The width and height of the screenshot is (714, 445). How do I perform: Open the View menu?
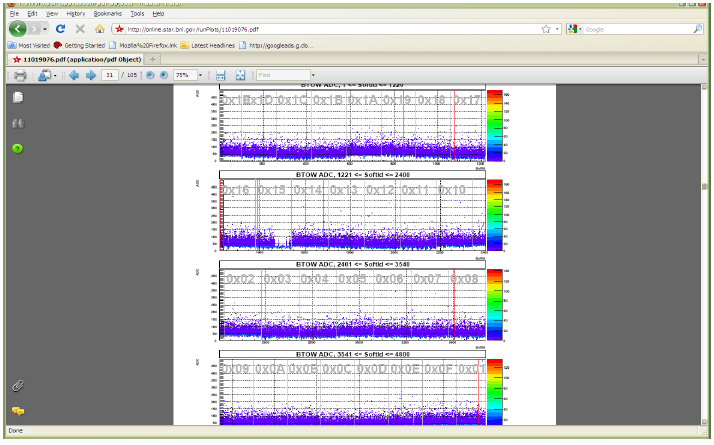pyautogui.click(x=52, y=14)
